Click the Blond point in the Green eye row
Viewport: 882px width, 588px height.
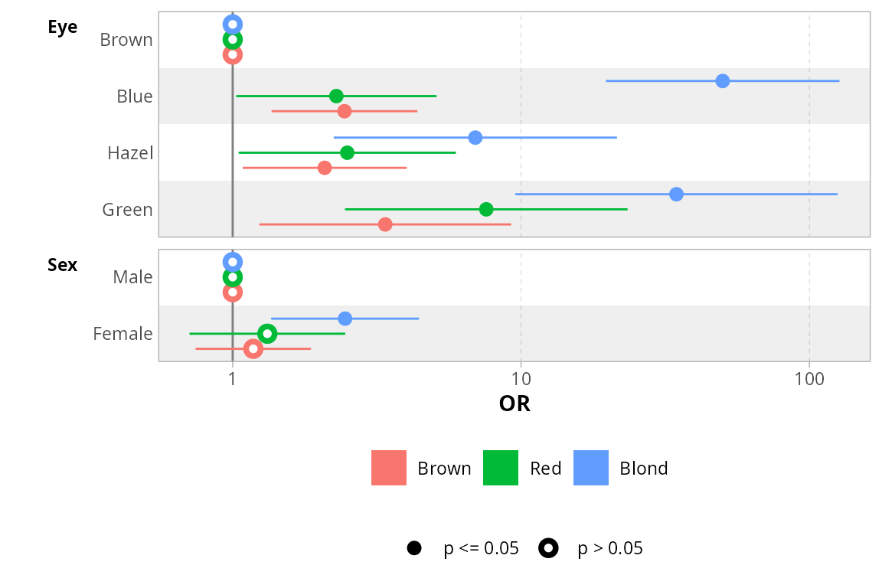(676, 194)
